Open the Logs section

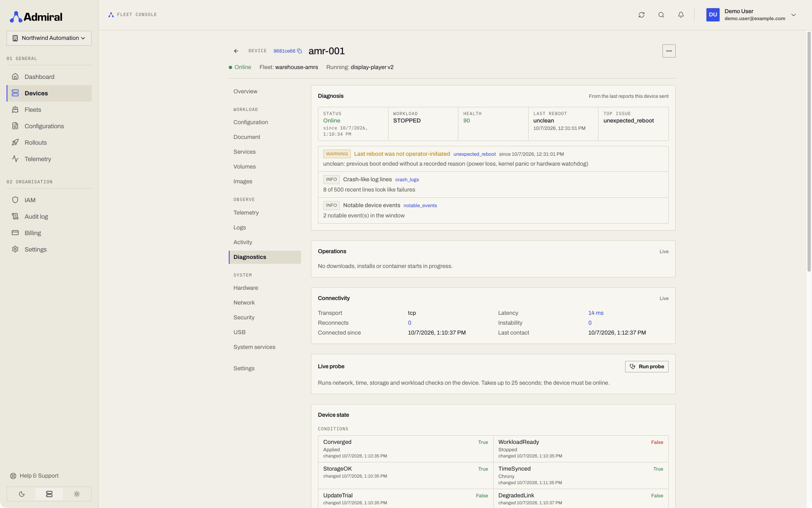click(265, 227)
